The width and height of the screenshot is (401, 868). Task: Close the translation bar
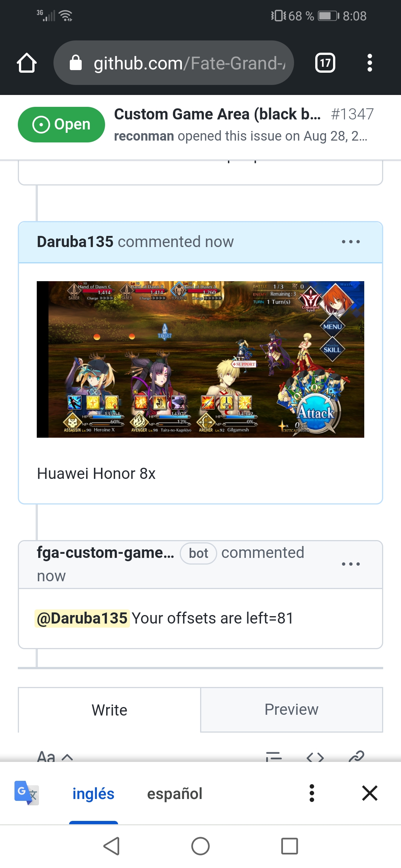[x=370, y=793]
